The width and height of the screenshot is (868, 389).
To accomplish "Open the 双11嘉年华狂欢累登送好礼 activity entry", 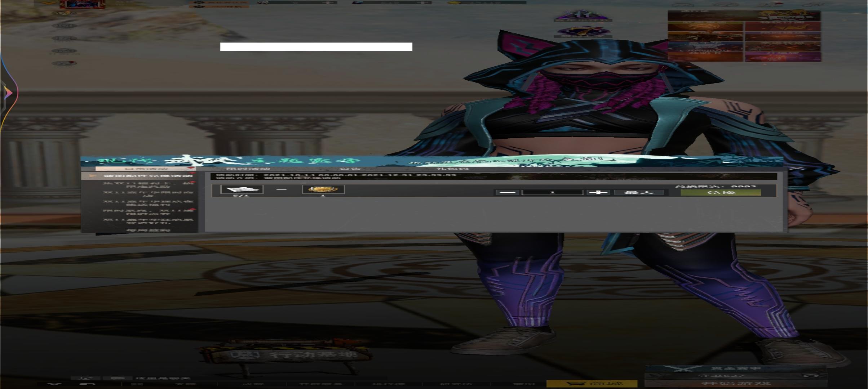I will [148, 221].
